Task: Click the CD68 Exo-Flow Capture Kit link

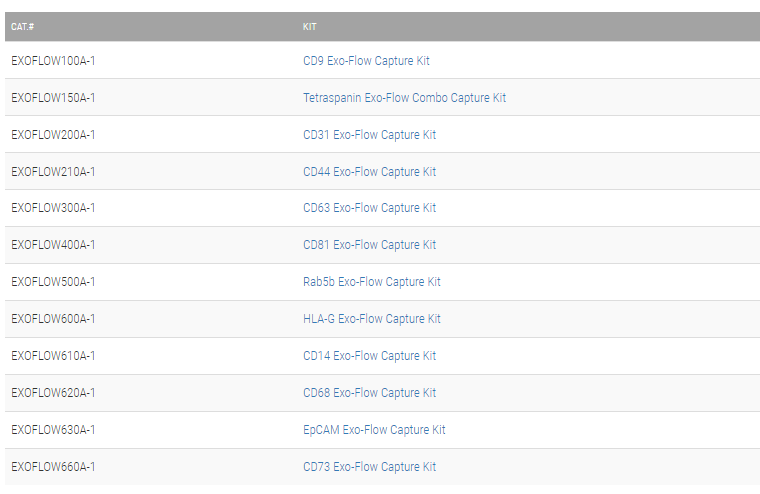Action: click(x=369, y=393)
